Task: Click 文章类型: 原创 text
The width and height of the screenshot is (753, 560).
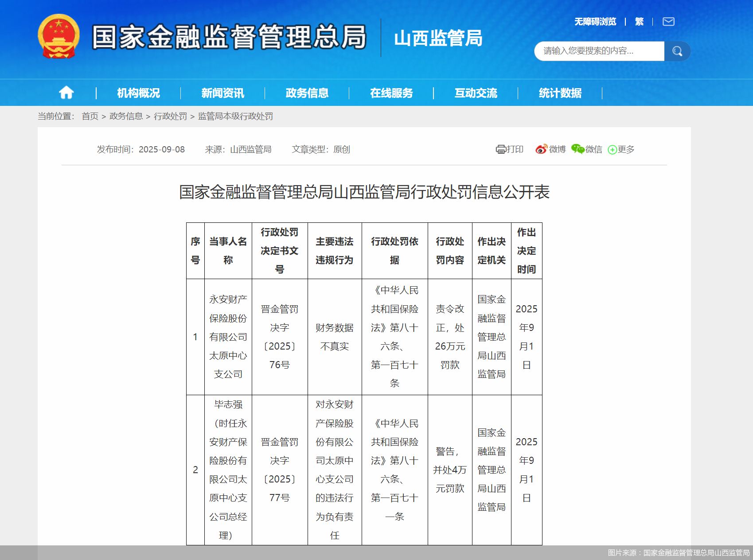Action: click(x=321, y=149)
